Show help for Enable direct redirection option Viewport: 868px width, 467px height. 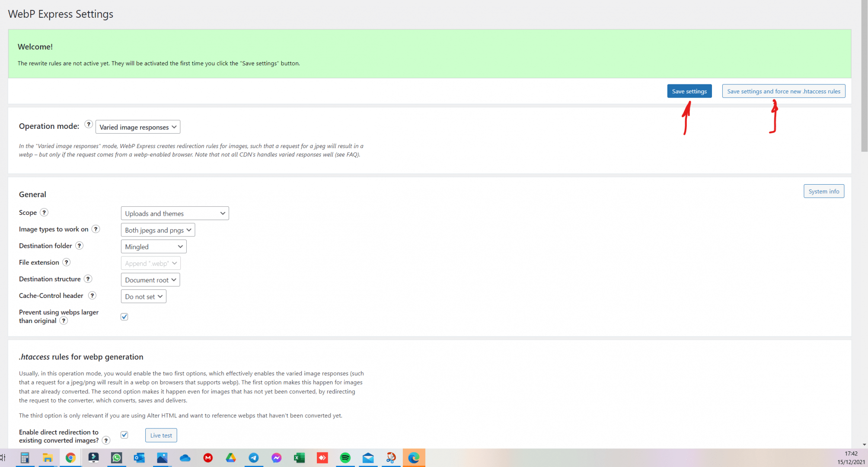pos(106,440)
